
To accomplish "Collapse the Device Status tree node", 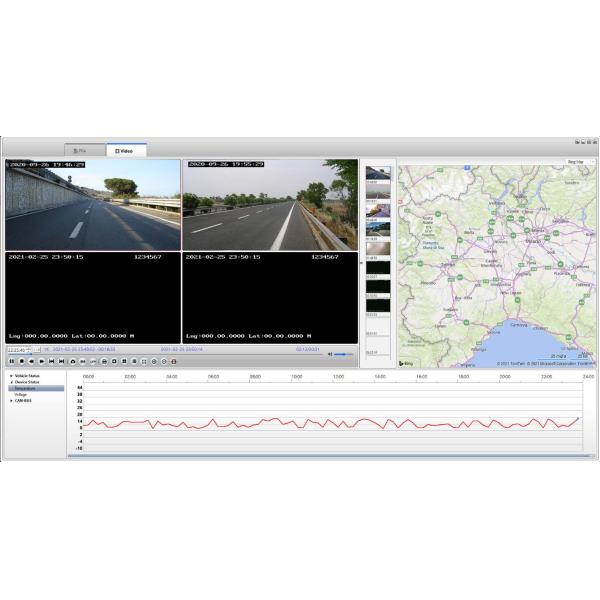I will pos(12,382).
